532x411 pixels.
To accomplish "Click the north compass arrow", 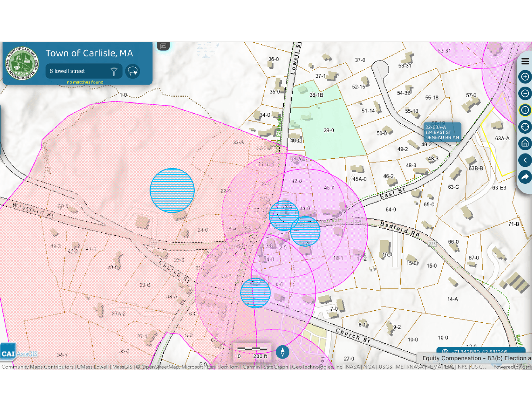I will [283, 352].
